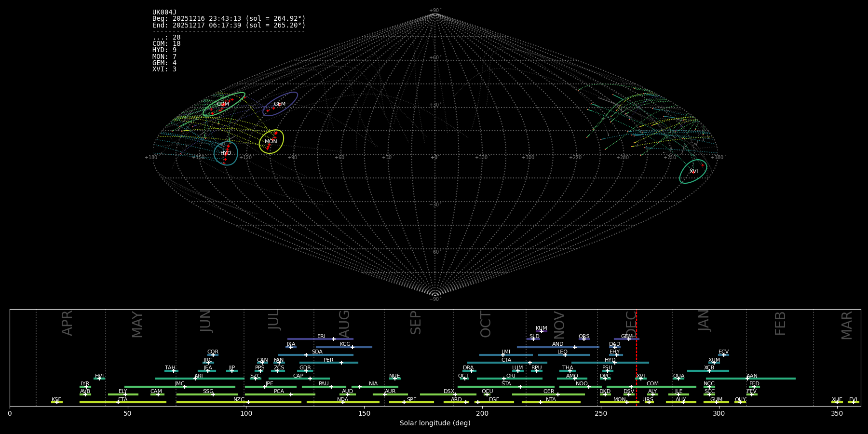Viewport: 868px width, 434px height.
Task: Click the HYD label on the sky map
Action: [x=226, y=153]
